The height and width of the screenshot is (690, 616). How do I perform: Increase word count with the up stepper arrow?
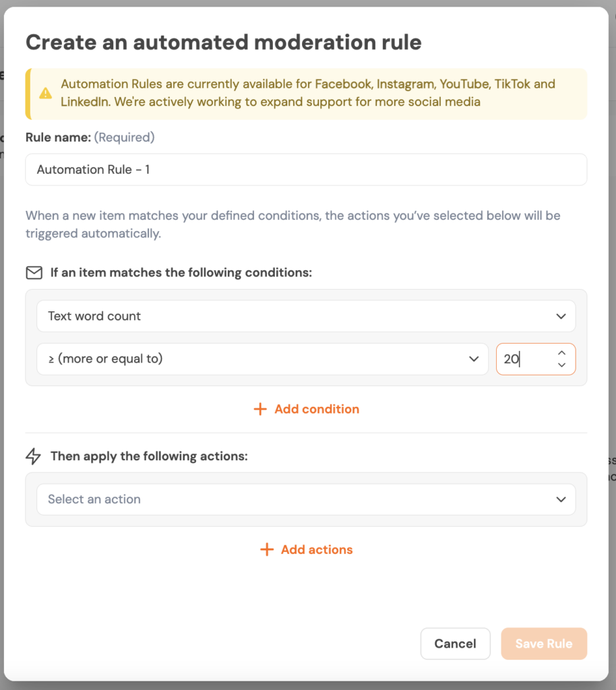(x=561, y=353)
